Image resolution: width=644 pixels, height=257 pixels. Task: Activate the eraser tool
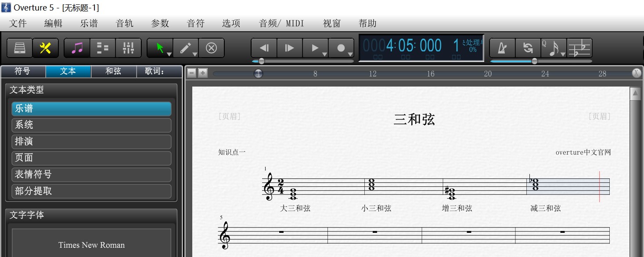click(x=212, y=47)
